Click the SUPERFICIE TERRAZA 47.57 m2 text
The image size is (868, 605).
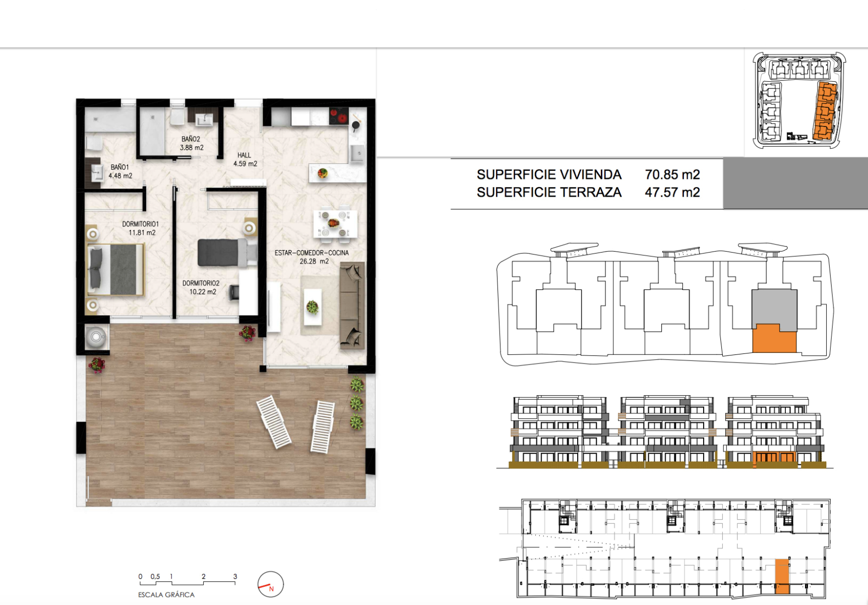pos(588,192)
